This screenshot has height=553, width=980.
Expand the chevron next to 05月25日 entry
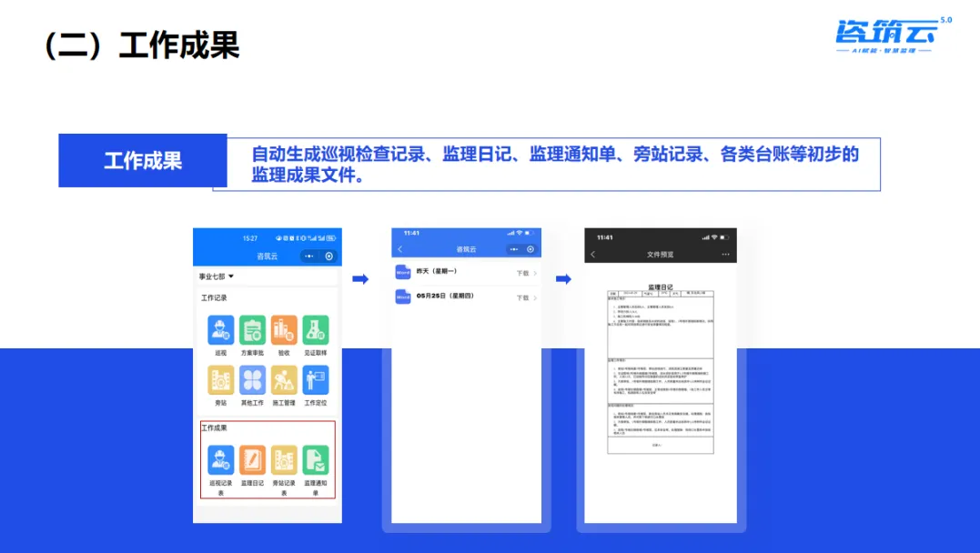coord(535,297)
